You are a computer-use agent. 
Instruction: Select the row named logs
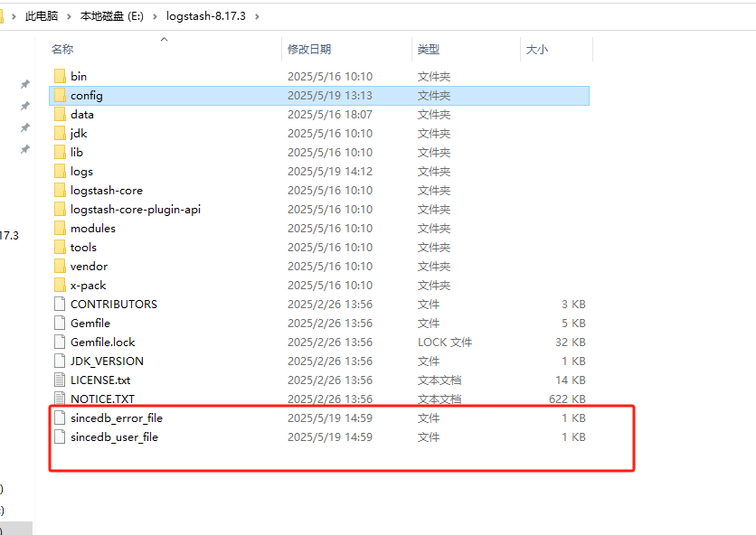[319, 171]
